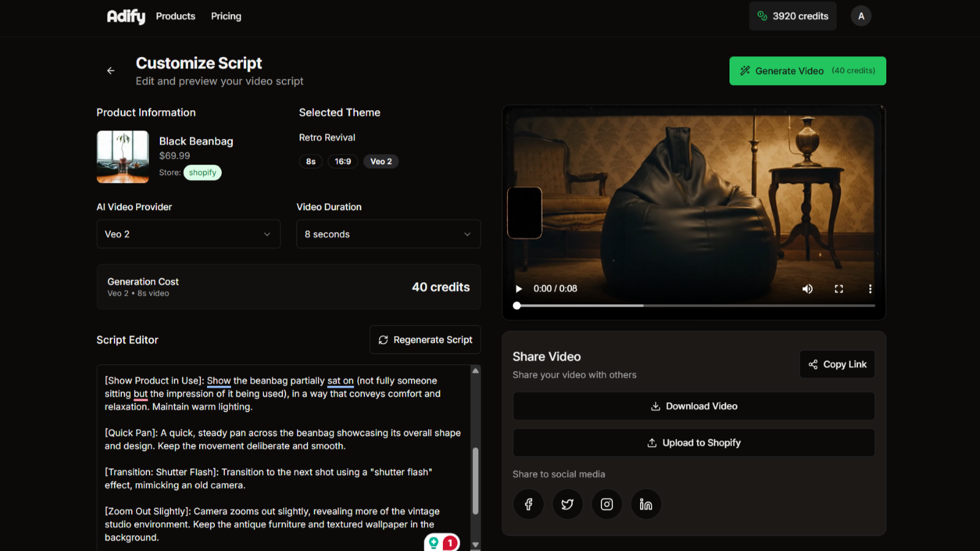This screenshot has width=980, height=551.
Task: Expand the AI Video Provider dropdown
Action: pyautogui.click(x=188, y=234)
